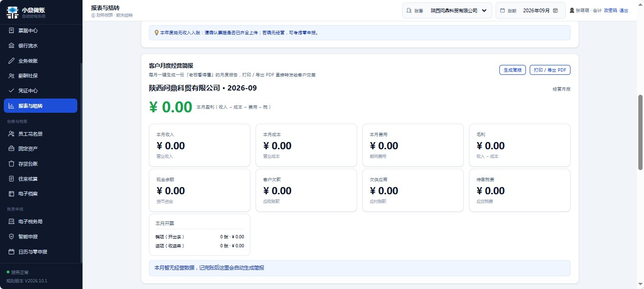Viewport: 644px width, 289px height.
Task: Open 智能申报 menu item
Action: point(40,236)
